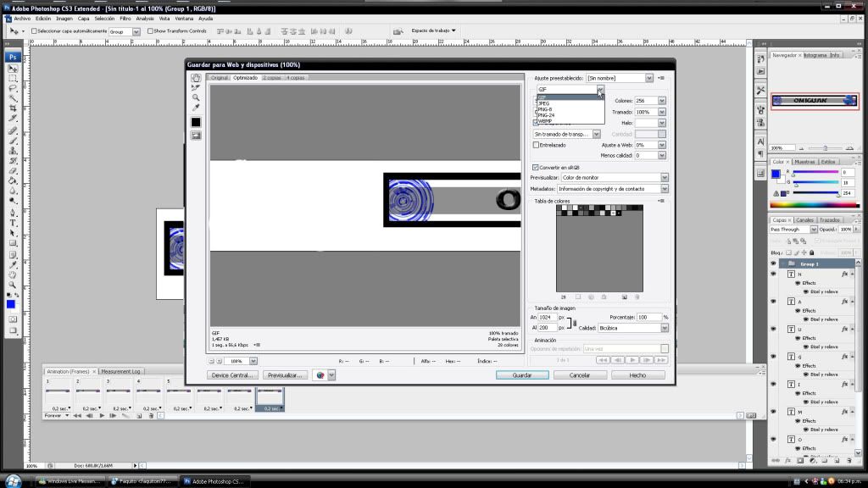This screenshot has height=488, width=868.
Task: Play the animation in the Animation panel
Action: [102, 415]
